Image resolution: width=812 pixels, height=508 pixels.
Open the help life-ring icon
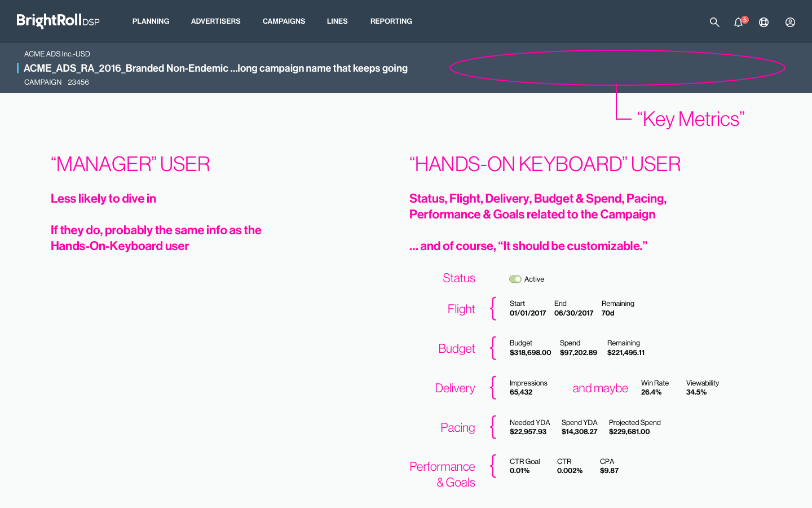[764, 22]
